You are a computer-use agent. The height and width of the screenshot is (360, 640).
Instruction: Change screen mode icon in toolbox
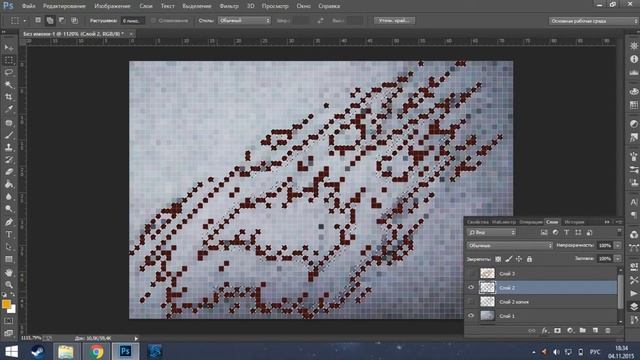(9, 333)
